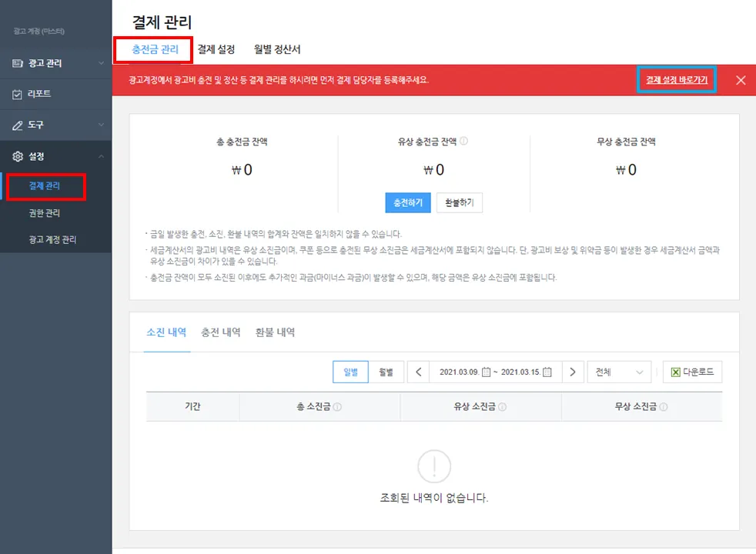
Task: Go to next date range arrow
Action: 573,372
